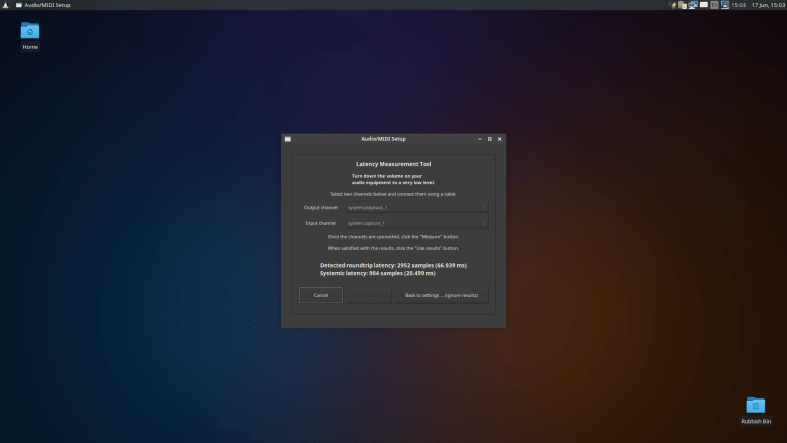Click the display monitor tray icon
Viewport: 787px width, 443px height.
[725, 5]
